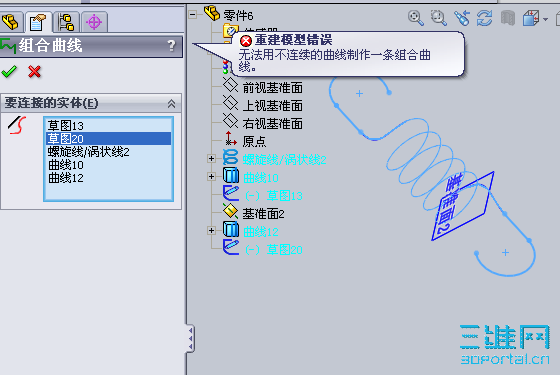
Task: Select 草图20 in the entity list
Action: [108, 139]
